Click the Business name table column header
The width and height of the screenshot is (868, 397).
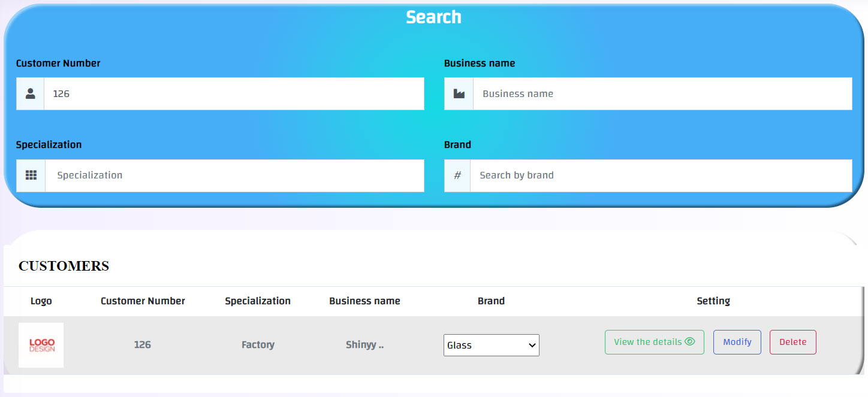click(364, 301)
